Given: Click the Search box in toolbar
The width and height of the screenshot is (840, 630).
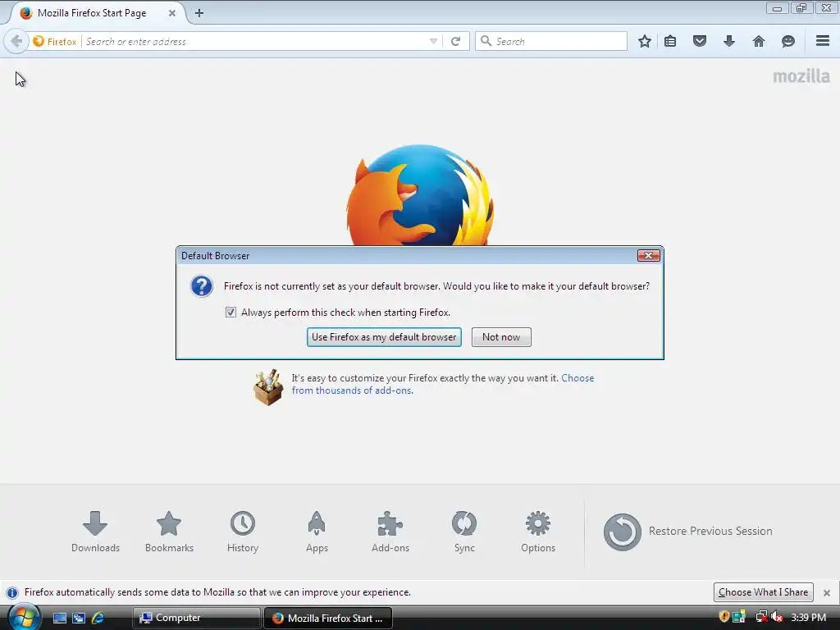Looking at the screenshot, I should [551, 41].
